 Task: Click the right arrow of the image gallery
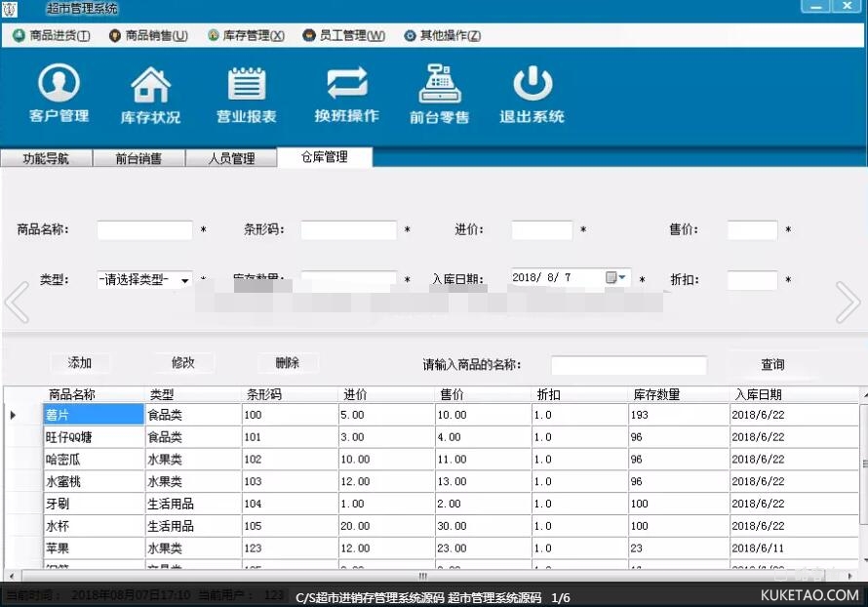point(848,303)
